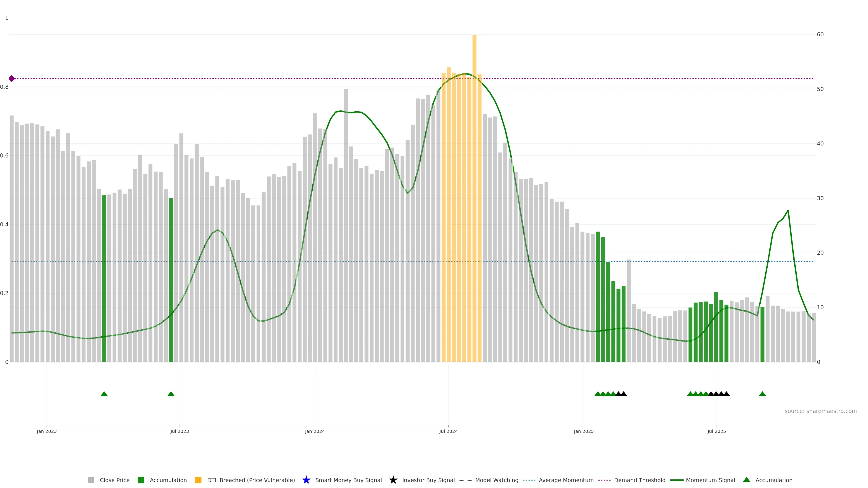Click the purple diamond Demand Threshold marker

click(12, 78)
